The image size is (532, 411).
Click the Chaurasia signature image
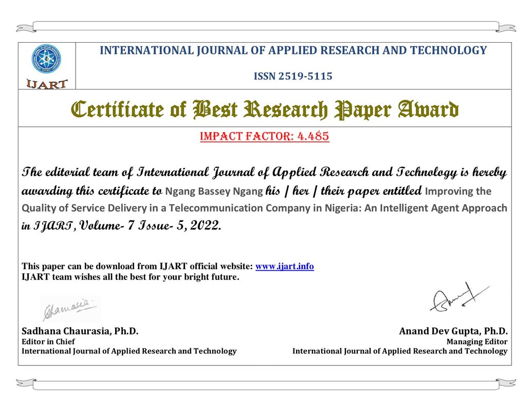70,308
